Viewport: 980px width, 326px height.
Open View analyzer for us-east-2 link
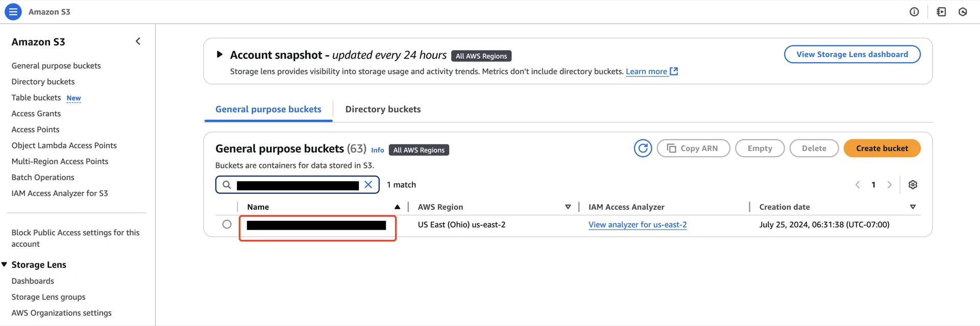point(638,224)
